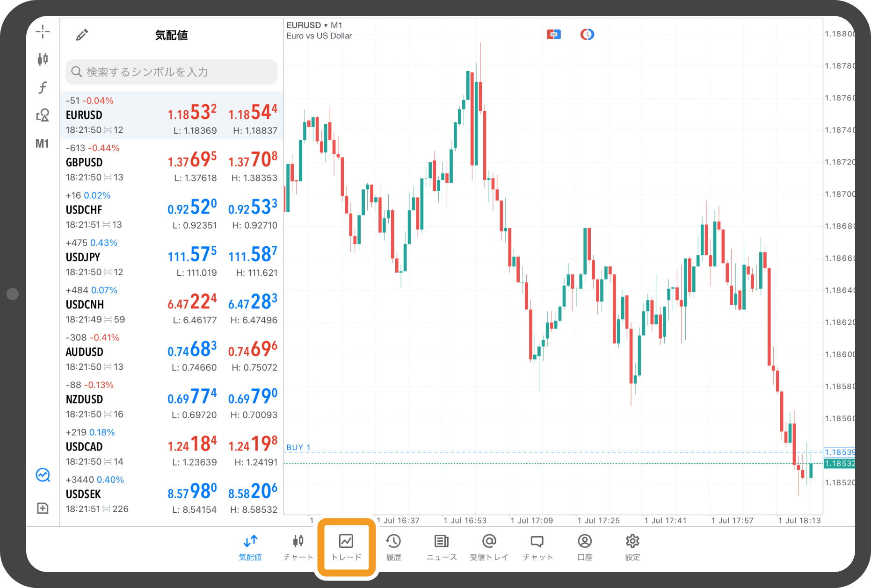Click the blue chart trade panel icon
Viewport: 871px width, 588px height.
pyautogui.click(x=43, y=475)
